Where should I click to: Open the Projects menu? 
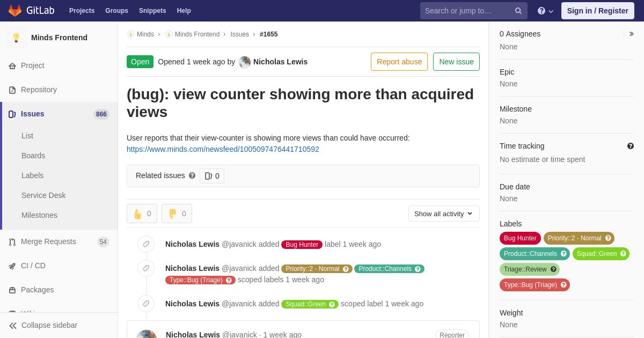(x=82, y=11)
